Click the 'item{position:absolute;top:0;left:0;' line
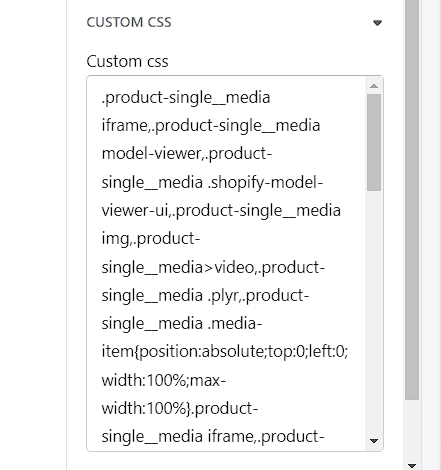Screen dimensions: 441x470 tap(225, 351)
